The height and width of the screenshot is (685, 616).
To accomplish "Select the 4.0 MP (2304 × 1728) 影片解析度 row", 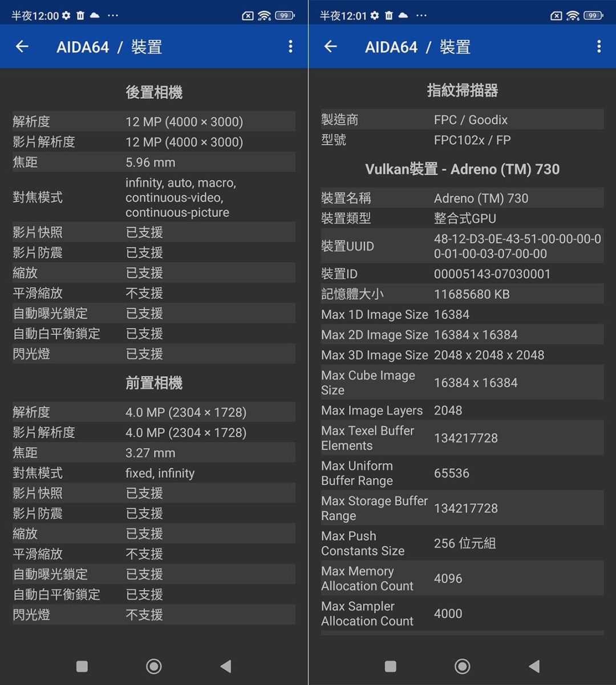I will point(154,433).
